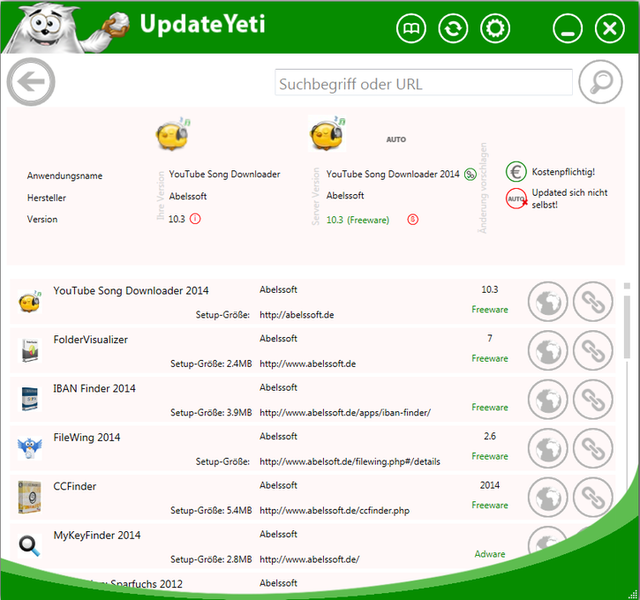Click the http://www.abelssoft.de/apps/iban-finder/ URL
The image size is (640, 600).
(345, 413)
